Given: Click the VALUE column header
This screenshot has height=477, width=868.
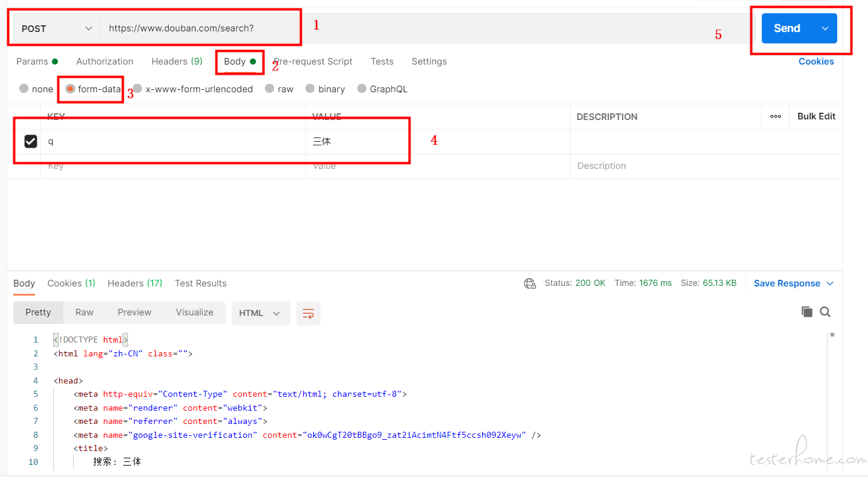Looking at the screenshot, I should (327, 116).
